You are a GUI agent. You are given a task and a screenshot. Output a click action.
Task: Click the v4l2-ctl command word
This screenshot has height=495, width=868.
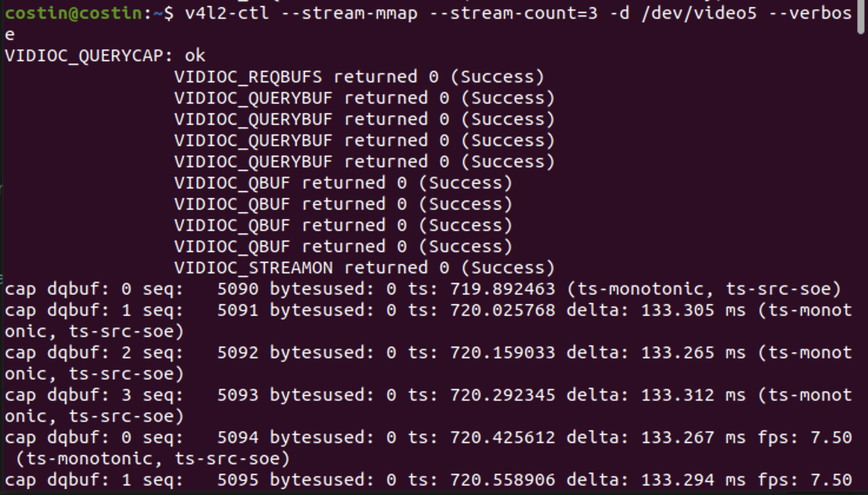pyautogui.click(x=227, y=13)
